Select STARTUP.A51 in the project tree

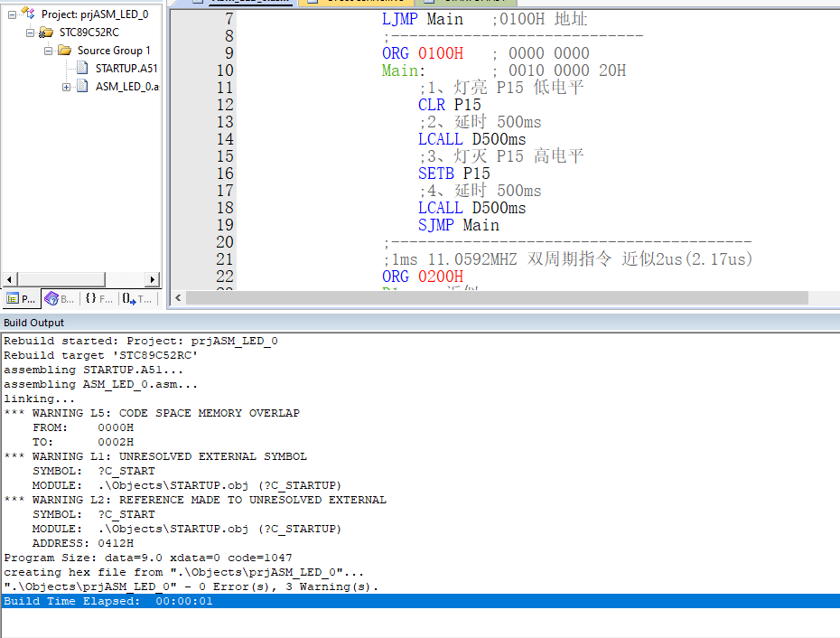(126, 69)
